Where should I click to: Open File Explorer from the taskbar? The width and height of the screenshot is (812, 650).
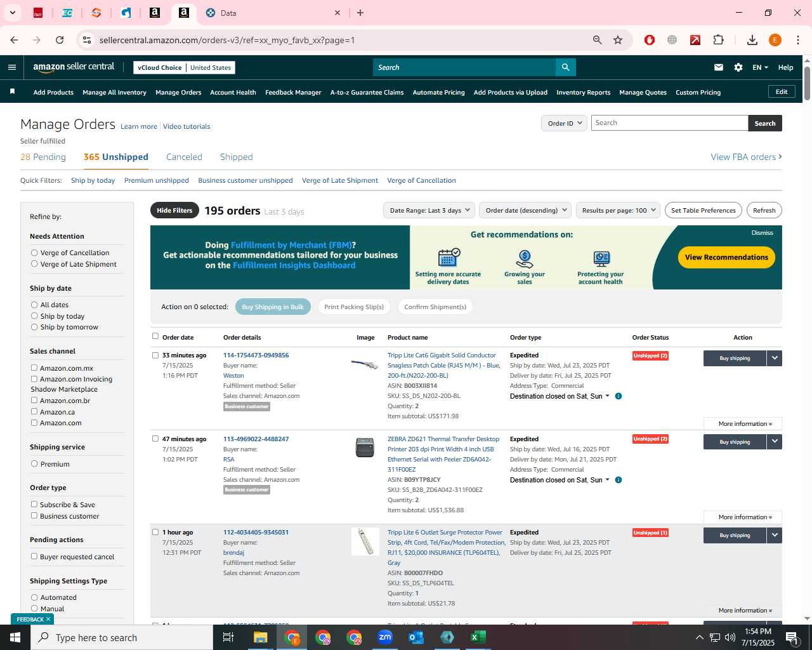coord(261,637)
